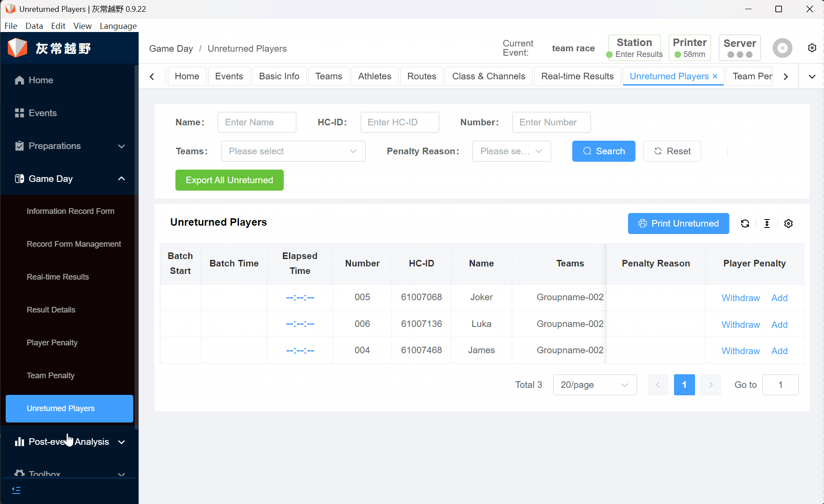Open the Penalty Reason dropdown
824x504 pixels.
tap(511, 151)
